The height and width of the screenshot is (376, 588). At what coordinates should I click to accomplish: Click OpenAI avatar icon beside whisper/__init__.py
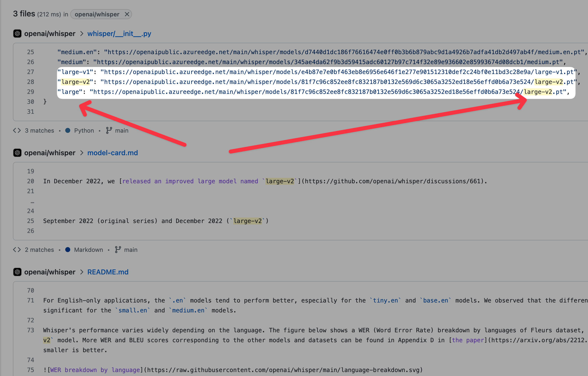point(17,34)
